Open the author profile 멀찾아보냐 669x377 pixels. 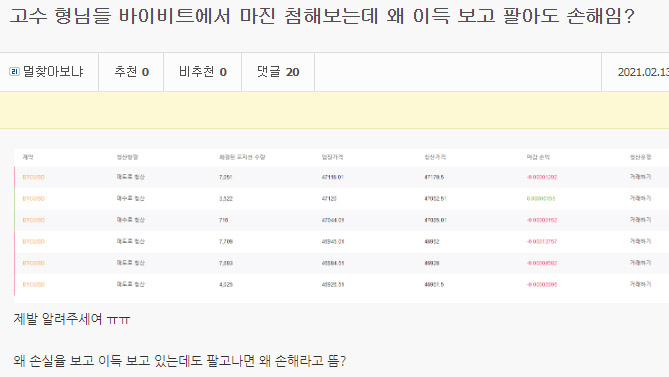53,72
